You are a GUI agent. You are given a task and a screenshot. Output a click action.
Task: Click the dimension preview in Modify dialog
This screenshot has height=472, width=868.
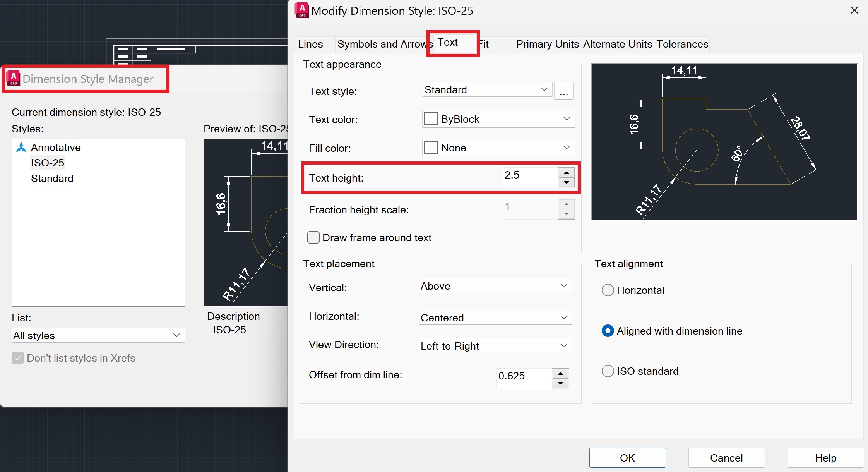[724, 142]
